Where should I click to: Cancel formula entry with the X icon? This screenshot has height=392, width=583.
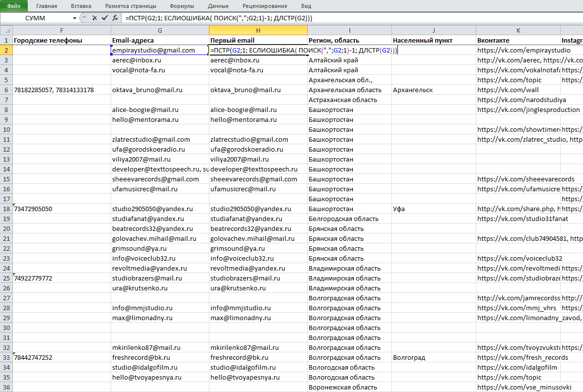(94, 18)
